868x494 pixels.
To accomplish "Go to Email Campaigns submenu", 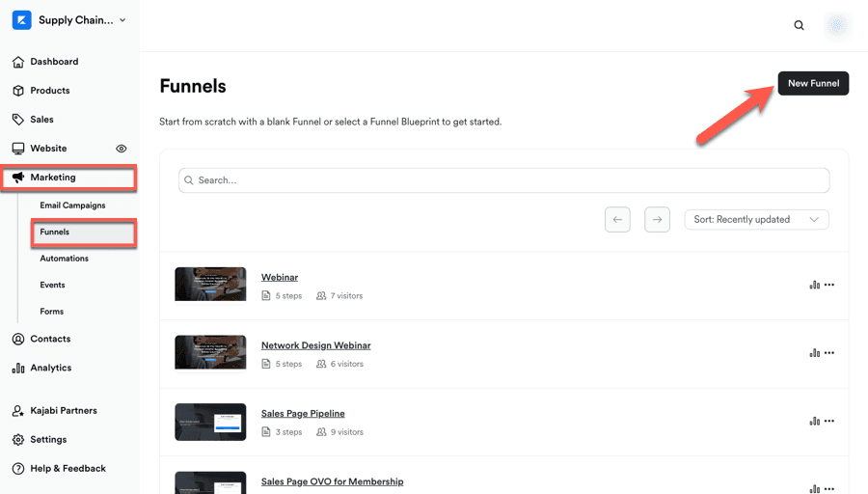I will click(x=72, y=206).
